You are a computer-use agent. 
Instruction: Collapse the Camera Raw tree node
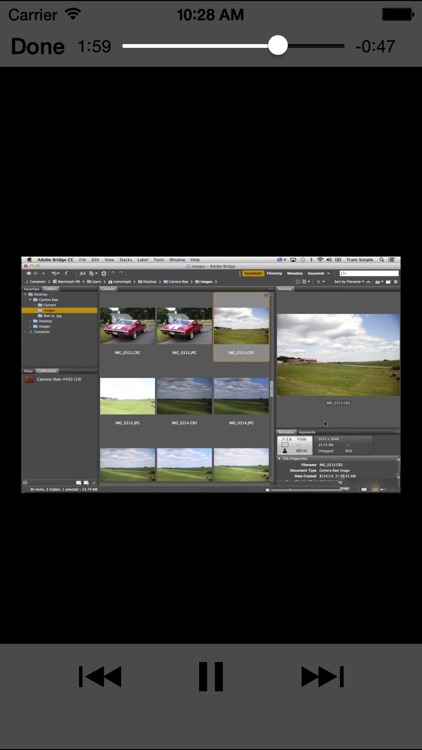coord(30,299)
